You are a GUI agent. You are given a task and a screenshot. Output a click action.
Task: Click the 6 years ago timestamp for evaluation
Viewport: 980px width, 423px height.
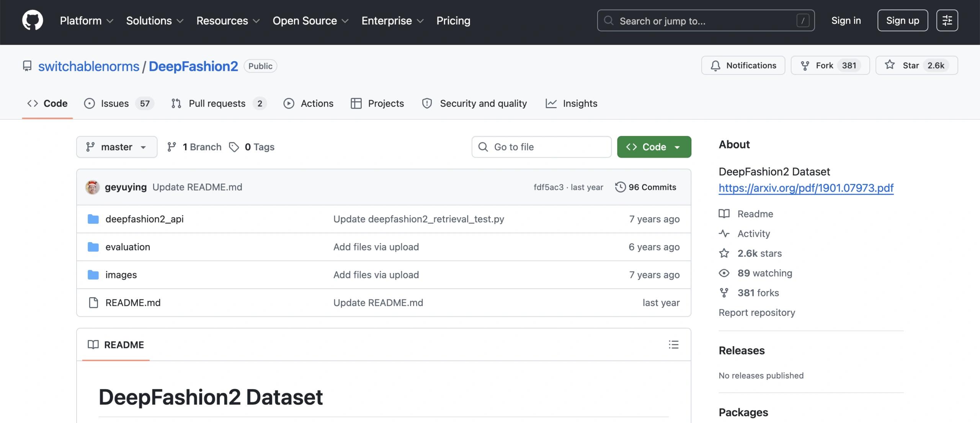point(654,247)
